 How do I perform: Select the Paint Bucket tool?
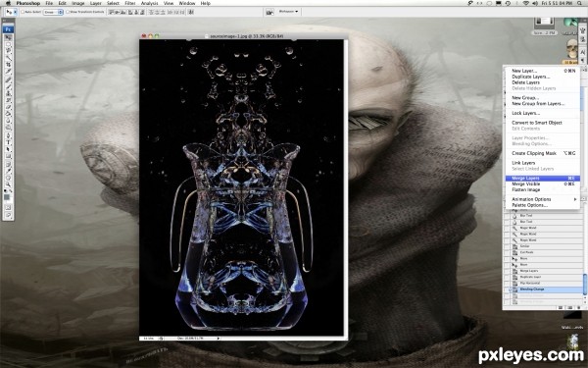pos(8,114)
